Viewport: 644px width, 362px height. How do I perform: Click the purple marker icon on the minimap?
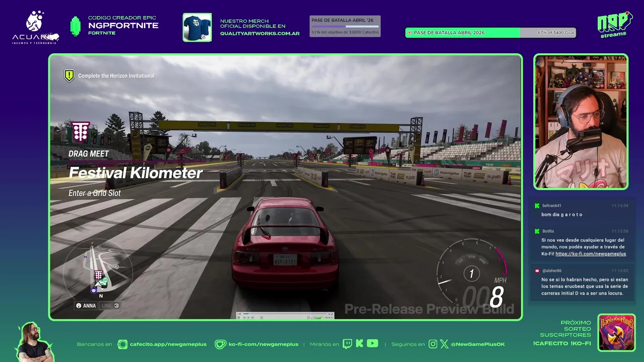tap(94, 290)
